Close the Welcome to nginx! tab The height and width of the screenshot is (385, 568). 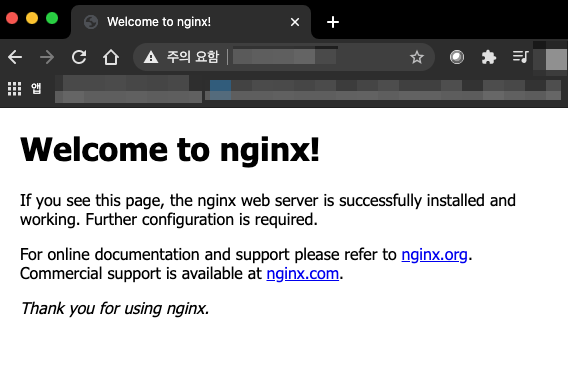295,22
